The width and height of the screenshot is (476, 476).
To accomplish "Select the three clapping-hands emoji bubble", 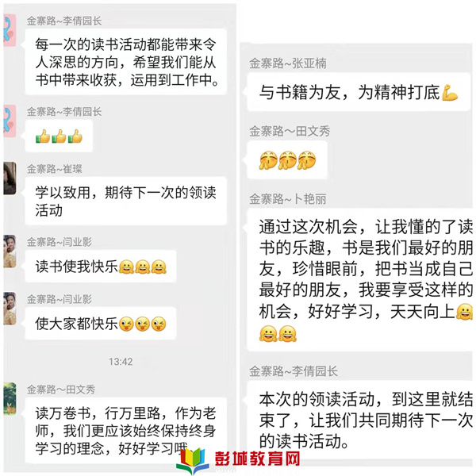I will coord(287,160).
